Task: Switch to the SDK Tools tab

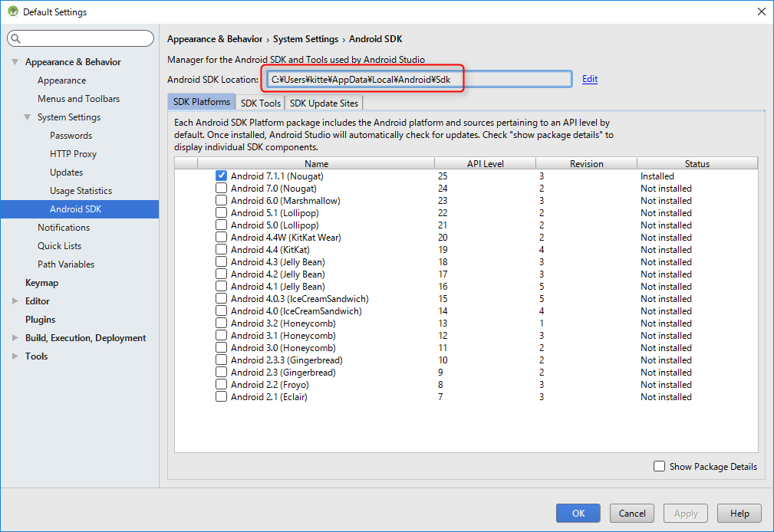Action: click(261, 103)
